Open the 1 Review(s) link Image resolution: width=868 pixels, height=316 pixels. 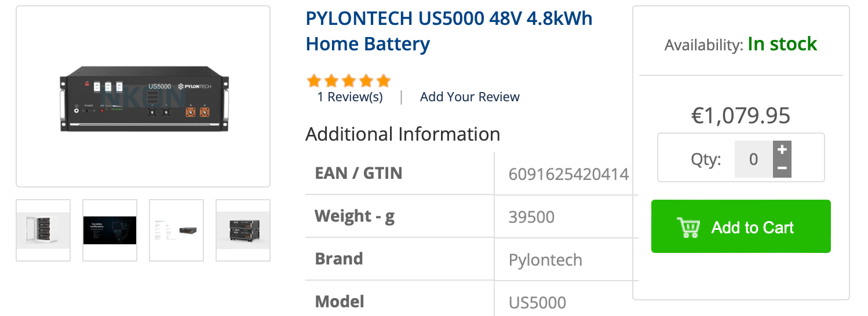(350, 97)
